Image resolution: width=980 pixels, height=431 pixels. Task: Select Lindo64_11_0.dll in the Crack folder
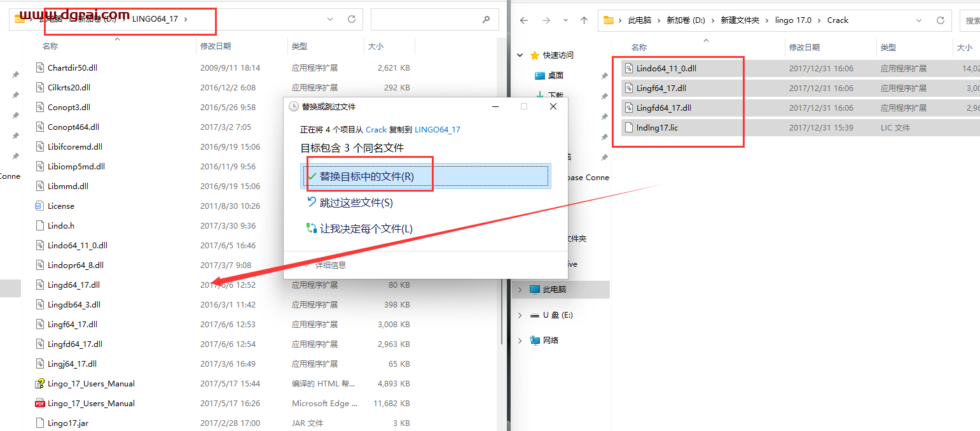click(x=666, y=68)
